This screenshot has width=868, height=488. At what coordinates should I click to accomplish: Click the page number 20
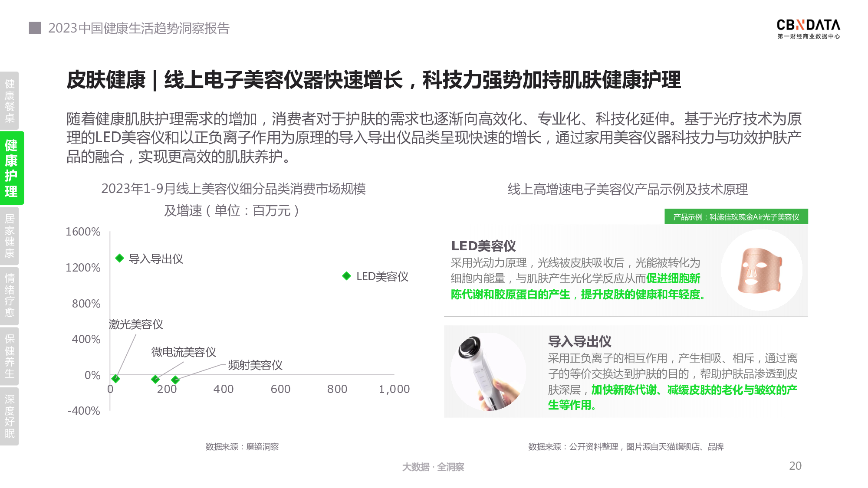(795, 466)
